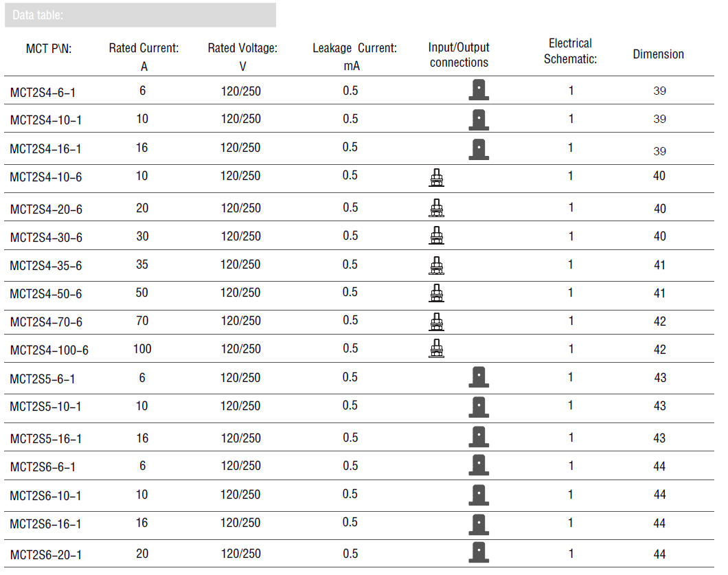
Task: Select part number MCT2S6-6-1
Action: [x=43, y=466]
